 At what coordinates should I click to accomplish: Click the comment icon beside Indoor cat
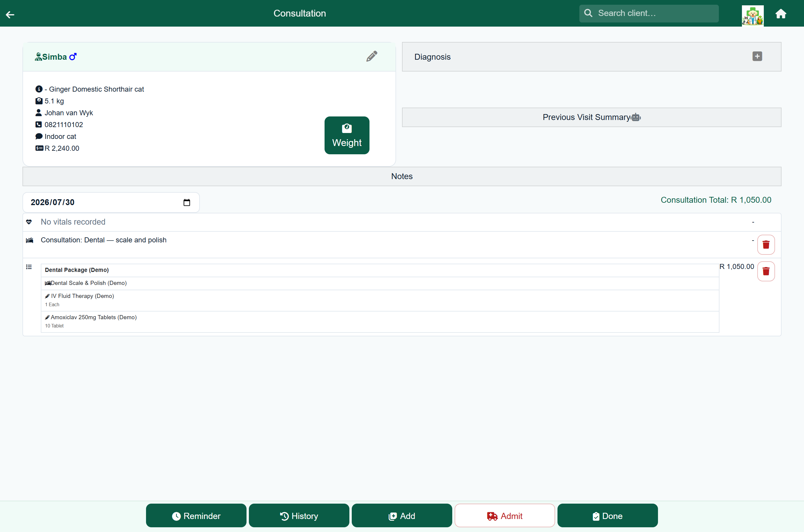click(39, 136)
